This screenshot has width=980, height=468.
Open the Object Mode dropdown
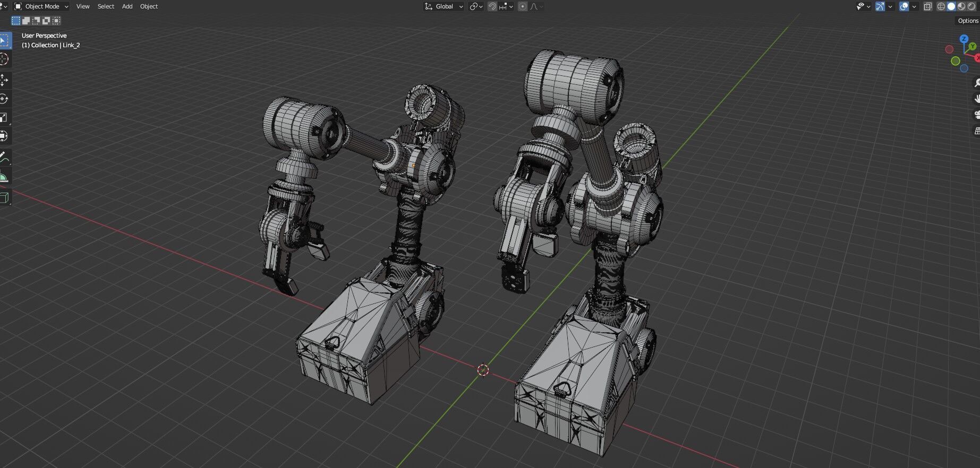coord(41,6)
